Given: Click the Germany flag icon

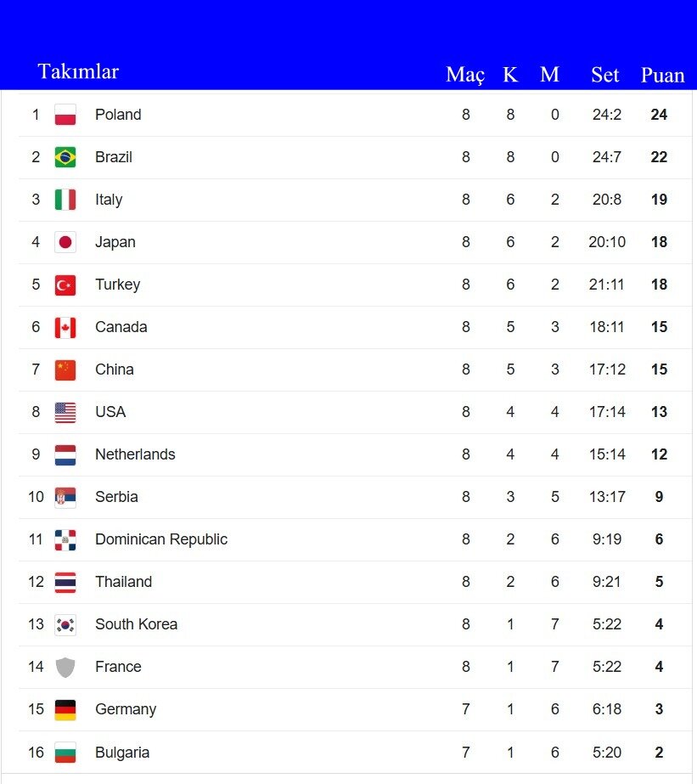Looking at the screenshot, I should pos(65,709).
